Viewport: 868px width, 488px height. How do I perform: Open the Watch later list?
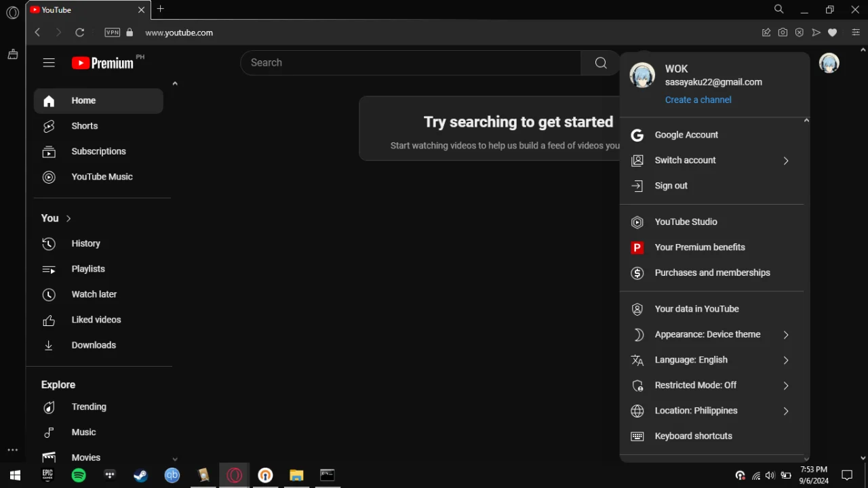(98, 294)
